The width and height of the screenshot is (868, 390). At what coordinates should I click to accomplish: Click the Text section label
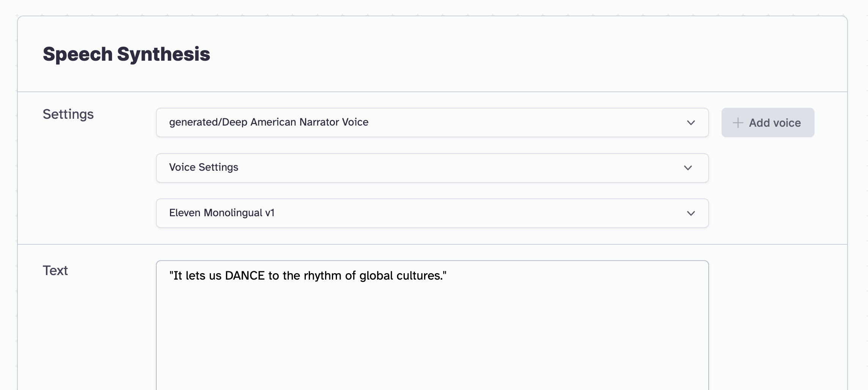tap(55, 270)
